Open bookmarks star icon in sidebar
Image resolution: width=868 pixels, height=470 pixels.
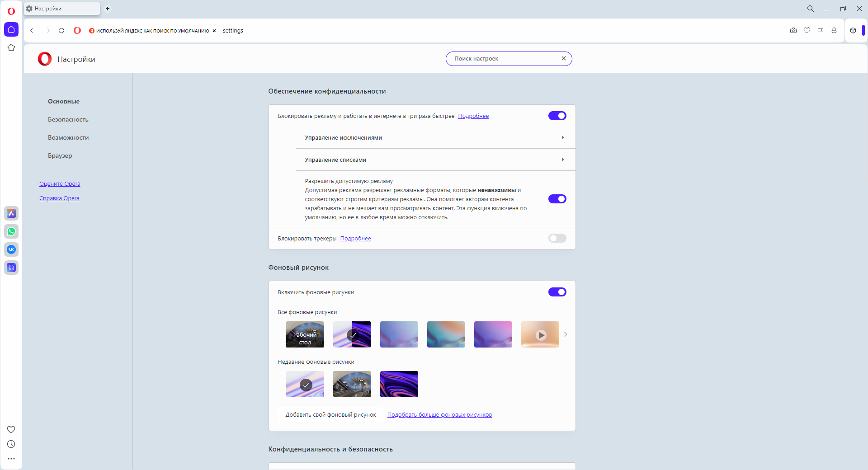(x=11, y=47)
